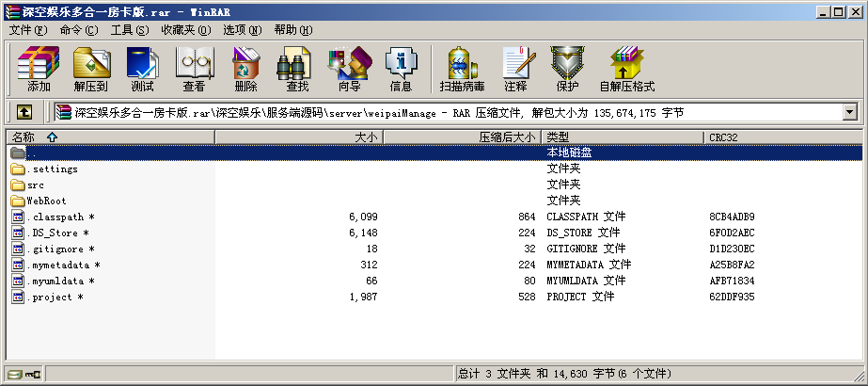This screenshot has height=386, width=868.
Task: Open the 查找 (Find) binoculars tool
Action: 297,70
